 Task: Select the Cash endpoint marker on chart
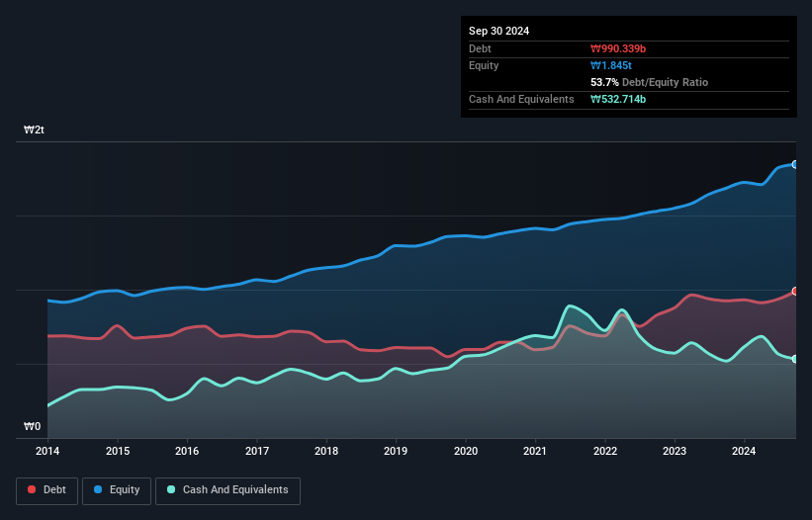click(795, 359)
